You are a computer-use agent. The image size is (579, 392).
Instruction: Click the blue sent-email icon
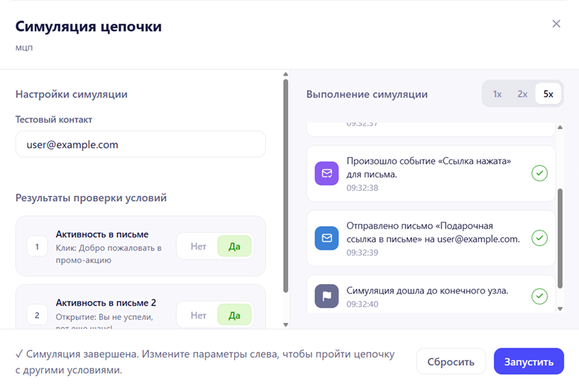[x=326, y=238]
